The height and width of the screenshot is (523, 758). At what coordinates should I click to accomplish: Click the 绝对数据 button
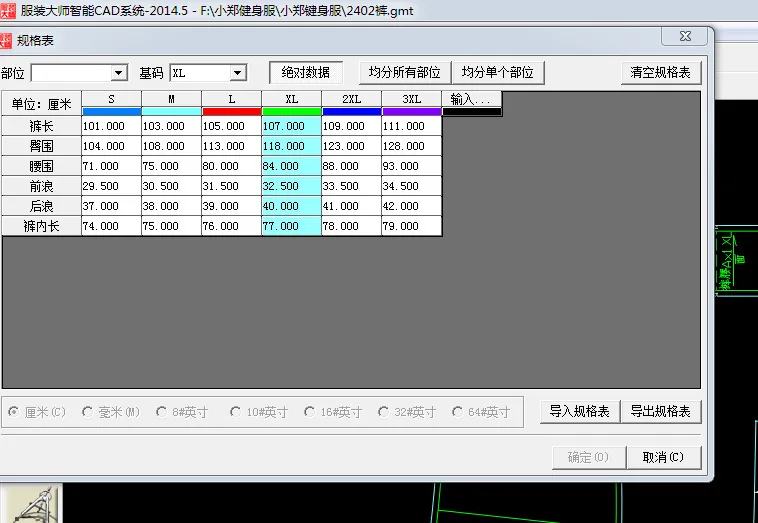click(x=306, y=73)
